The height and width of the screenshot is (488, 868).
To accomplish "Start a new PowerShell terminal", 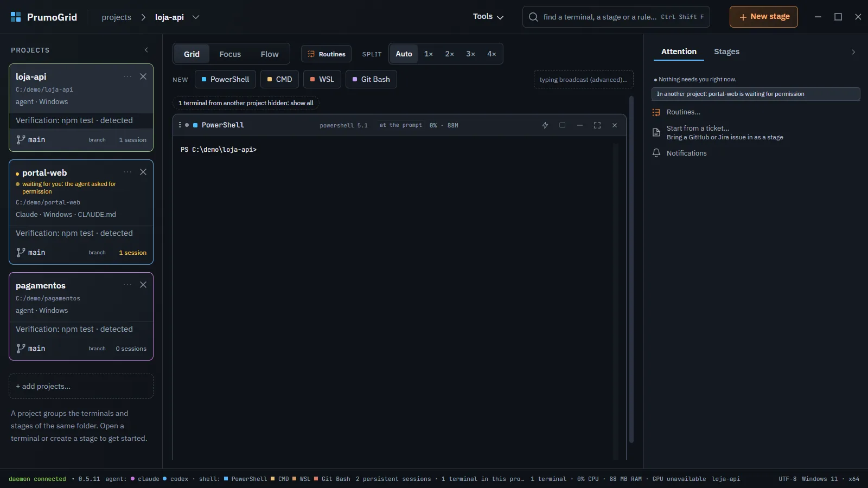I will (x=225, y=79).
